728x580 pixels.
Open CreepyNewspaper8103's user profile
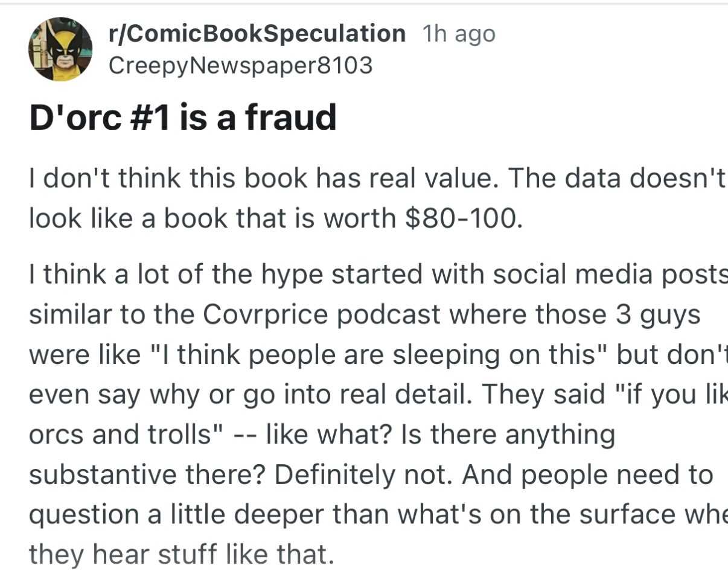tap(240, 65)
